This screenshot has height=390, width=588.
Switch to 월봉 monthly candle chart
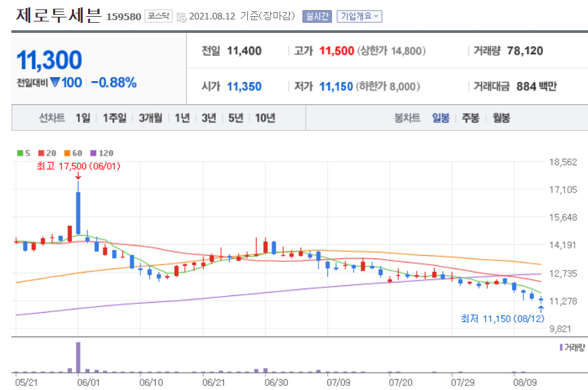click(x=501, y=118)
